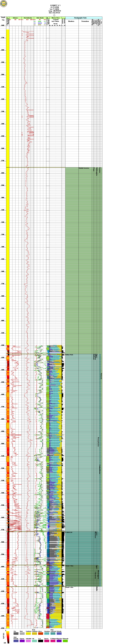133x644 pixels.
Task: Click the depth label "3500"
Action: pos(3,259)
